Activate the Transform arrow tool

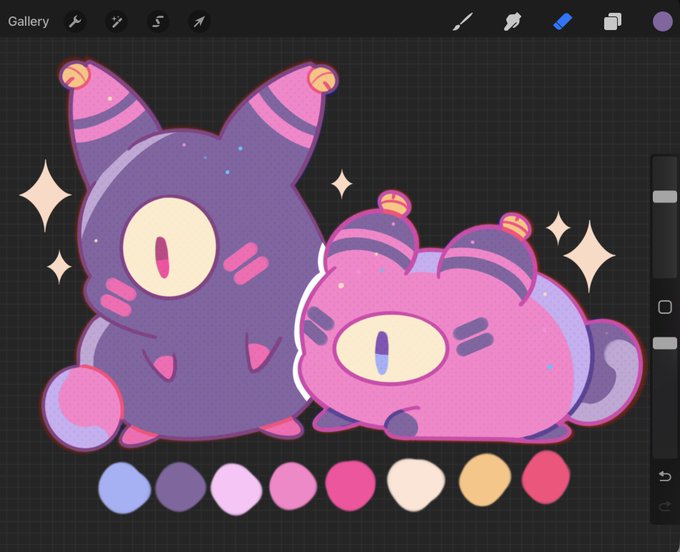click(199, 21)
